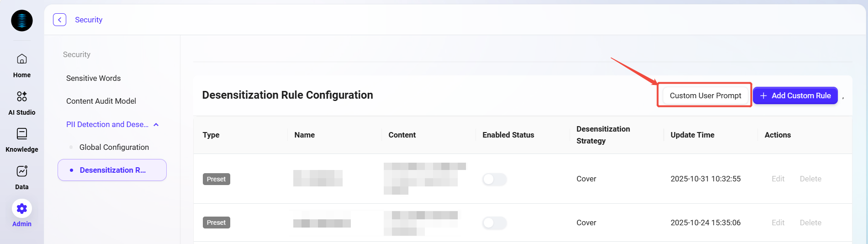The width and height of the screenshot is (868, 244).
Task: Select Content Audit Model menu item
Action: [101, 101]
